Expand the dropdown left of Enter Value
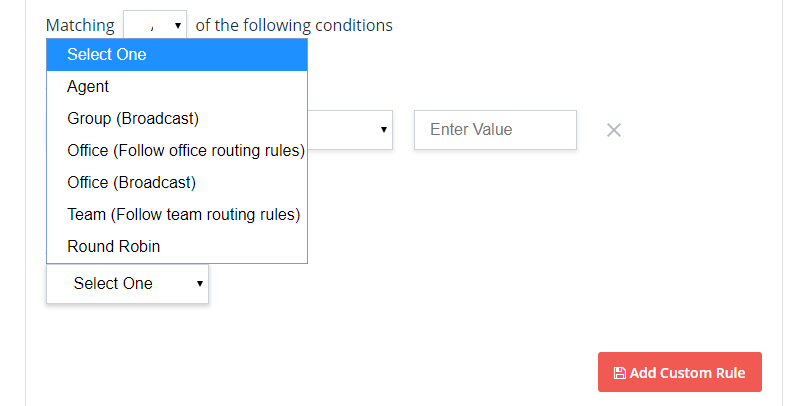The height and width of the screenshot is (406, 800). pos(350,130)
